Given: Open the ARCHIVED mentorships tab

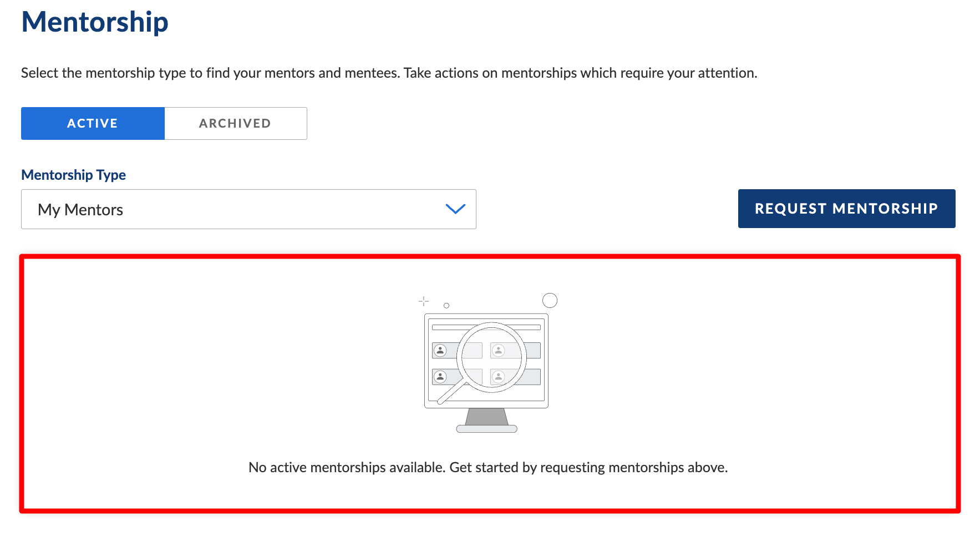Looking at the screenshot, I should [x=235, y=123].
